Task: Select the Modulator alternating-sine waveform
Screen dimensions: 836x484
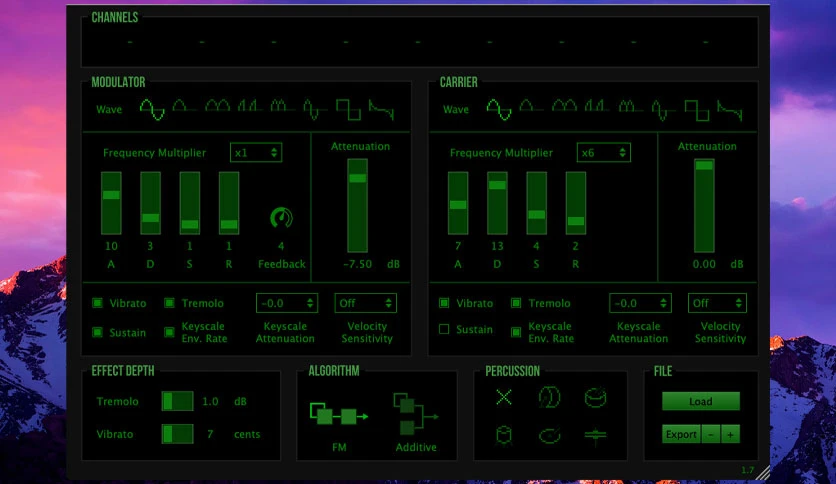Action: (x=315, y=109)
